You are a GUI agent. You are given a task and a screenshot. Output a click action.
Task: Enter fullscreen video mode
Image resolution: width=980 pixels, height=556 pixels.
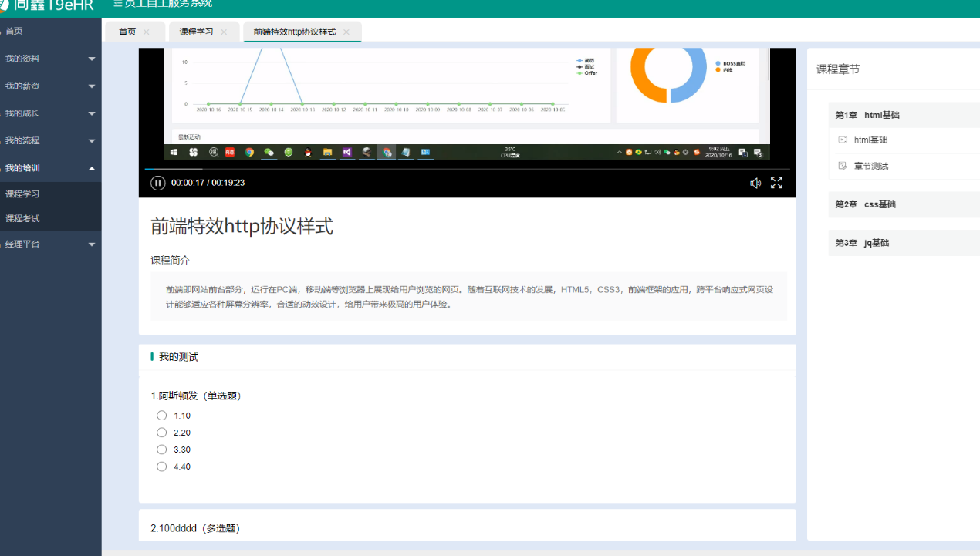click(776, 183)
